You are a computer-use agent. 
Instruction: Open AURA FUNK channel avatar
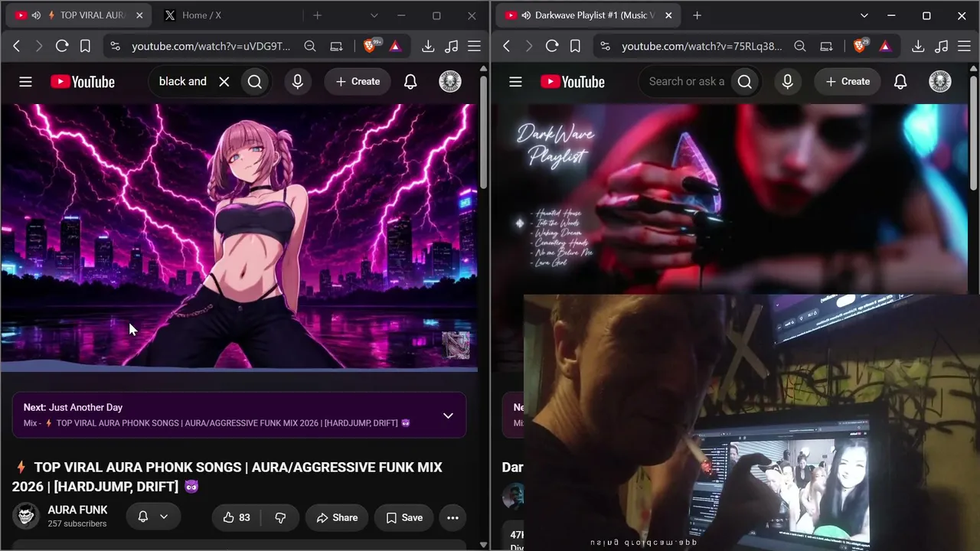click(x=26, y=516)
